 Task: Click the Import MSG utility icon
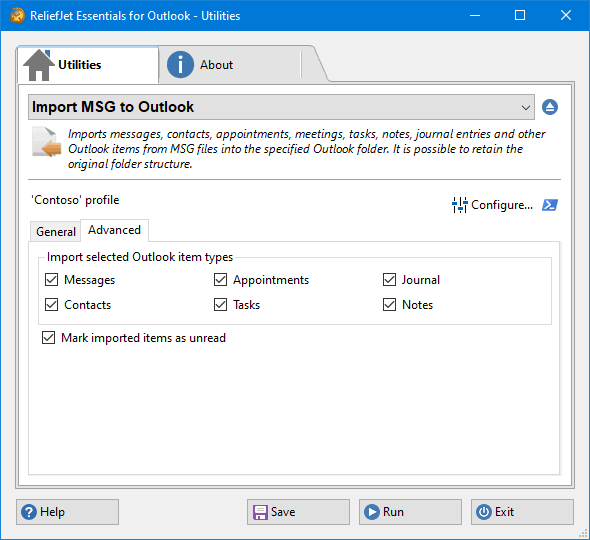click(x=46, y=142)
